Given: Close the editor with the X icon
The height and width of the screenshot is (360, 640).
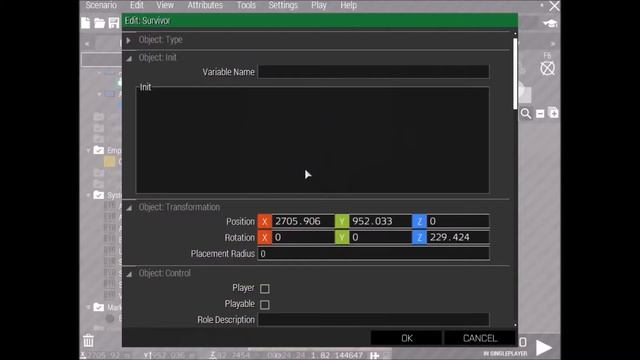Looking at the screenshot, I should pyautogui.click(x=554, y=6).
